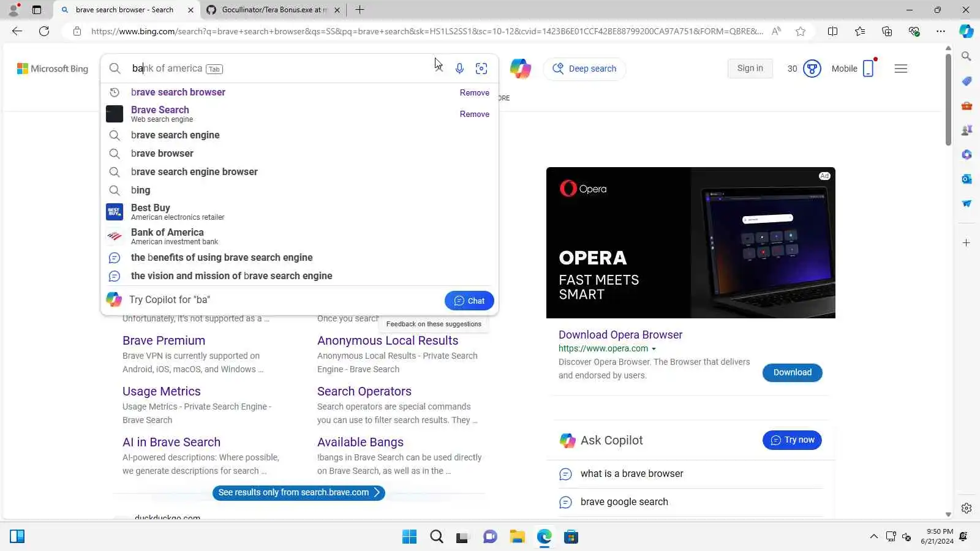980x551 pixels.
Task: Open Windows Start menu
Action: [x=409, y=537]
